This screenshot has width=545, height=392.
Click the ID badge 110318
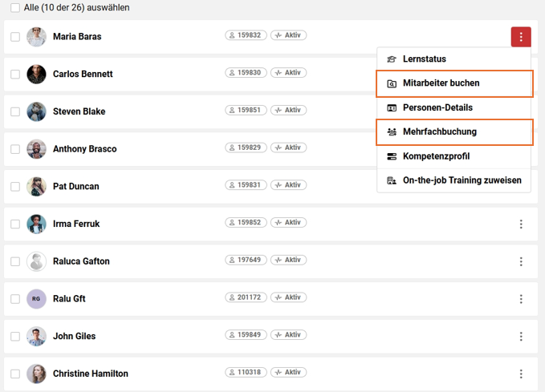(246, 372)
